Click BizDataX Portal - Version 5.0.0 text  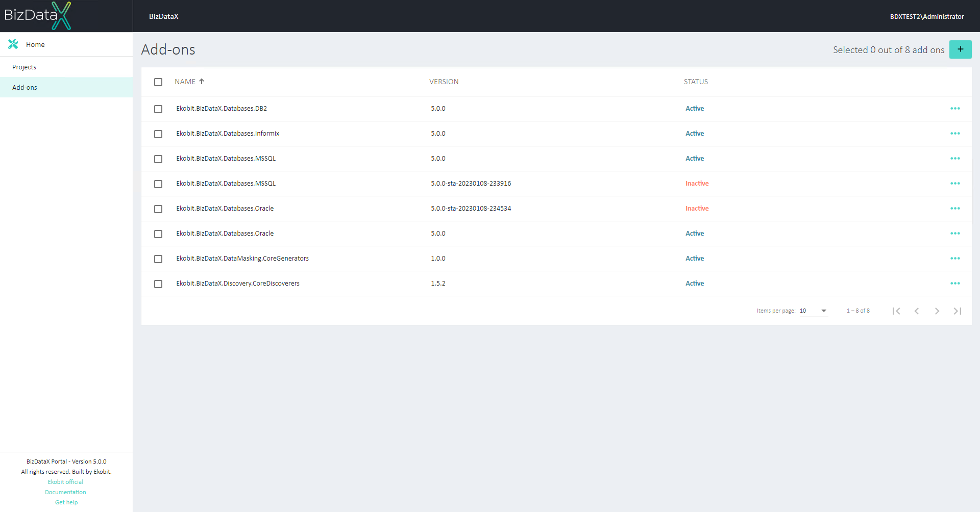click(66, 462)
